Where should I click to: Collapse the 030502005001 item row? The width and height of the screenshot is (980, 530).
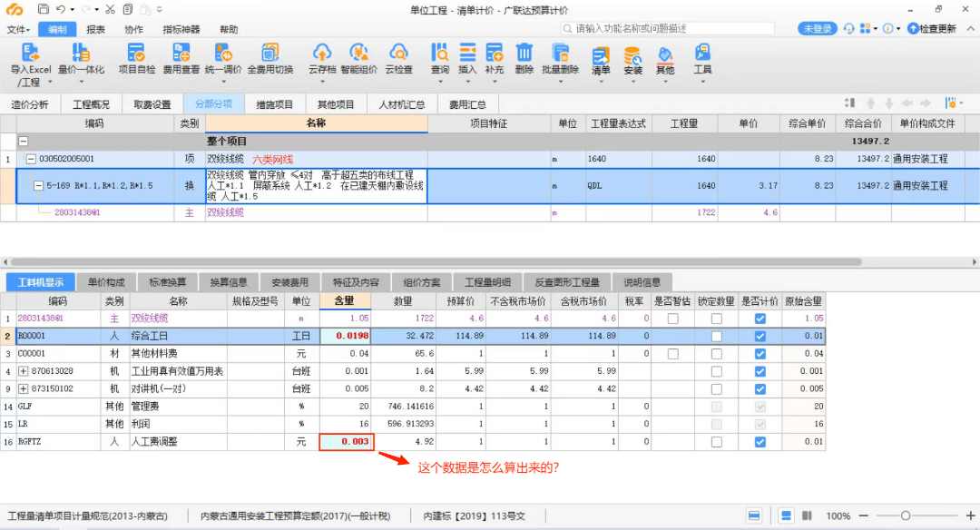[31, 159]
